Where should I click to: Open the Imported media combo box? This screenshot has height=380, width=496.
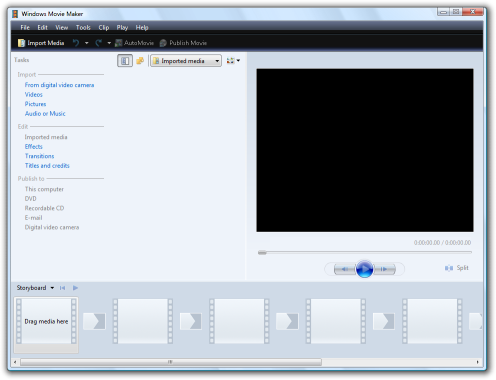[x=186, y=61]
